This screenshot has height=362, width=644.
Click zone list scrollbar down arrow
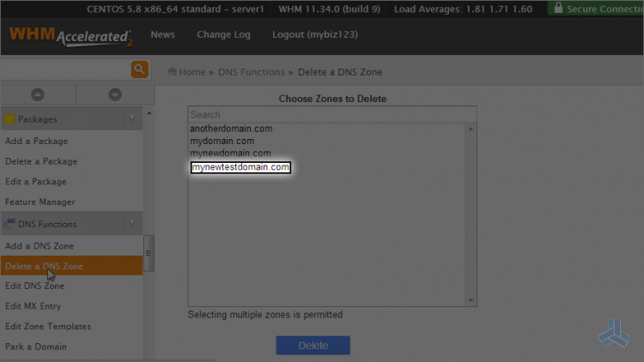pyautogui.click(x=471, y=300)
